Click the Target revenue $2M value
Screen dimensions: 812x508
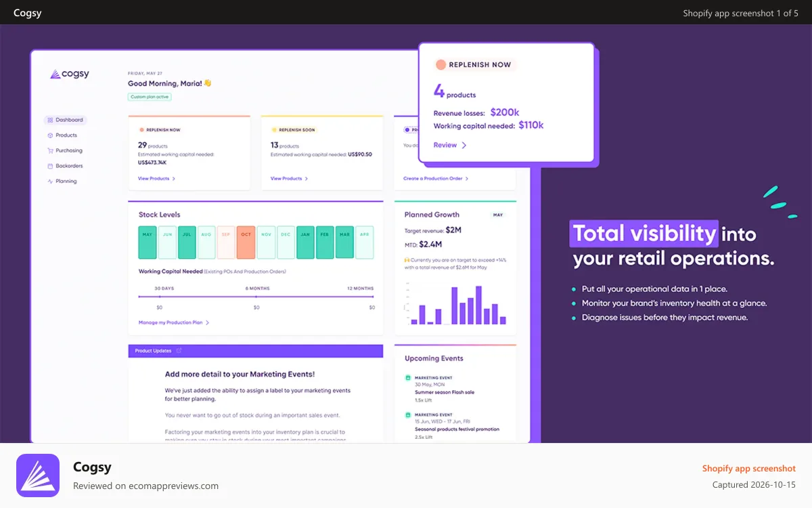point(453,230)
